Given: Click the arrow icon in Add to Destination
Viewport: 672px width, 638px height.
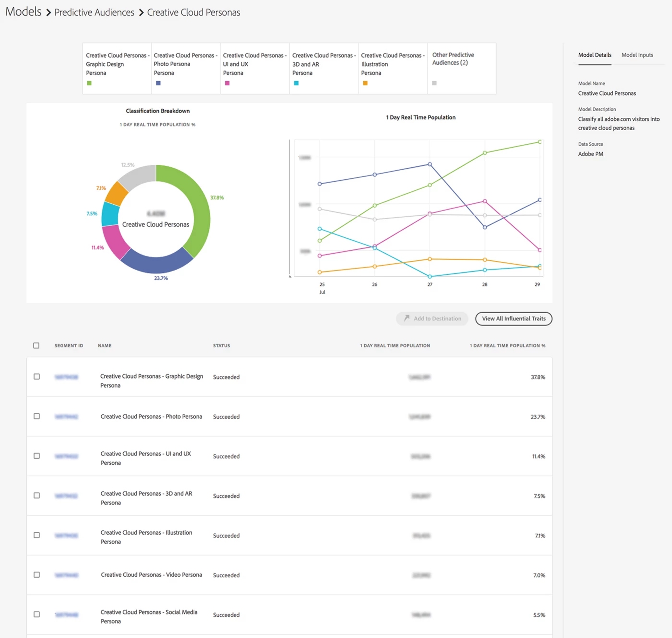Looking at the screenshot, I should pos(407,318).
